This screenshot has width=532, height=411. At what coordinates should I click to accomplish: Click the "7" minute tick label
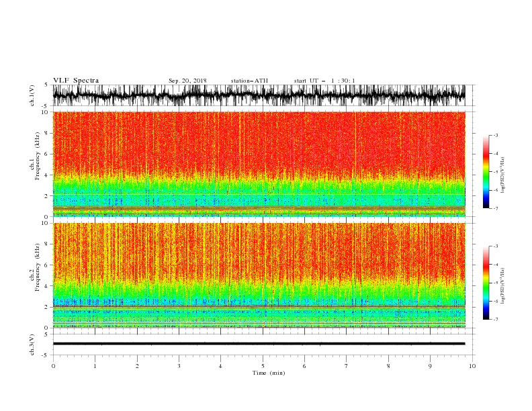[347, 366]
